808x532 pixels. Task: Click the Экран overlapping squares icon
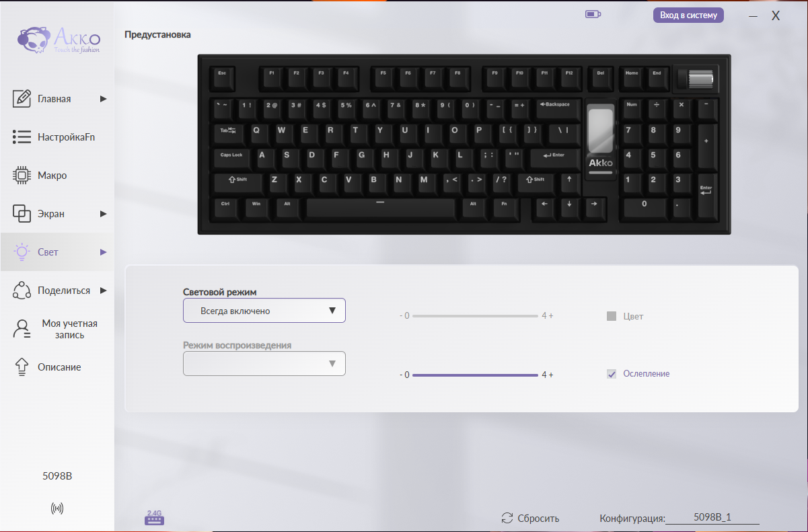22,214
